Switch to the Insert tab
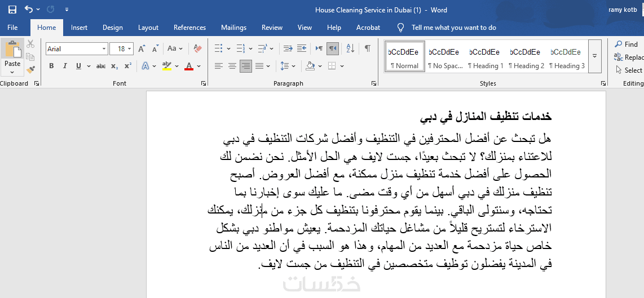Screen dimensions: 644x298 [79, 28]
